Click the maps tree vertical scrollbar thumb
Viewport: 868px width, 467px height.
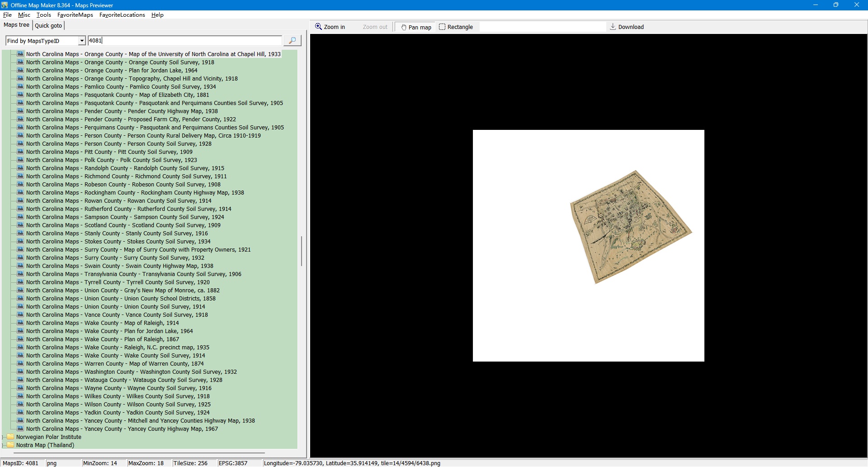tap(302, 251)
